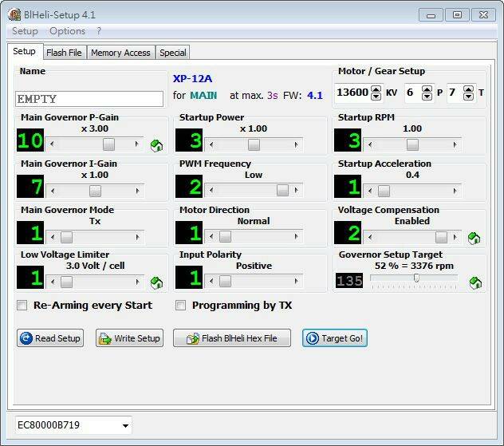Click the PWM Frequency slider thumb
Image resolution: width=504 pixels, height=446 pixels.
pyautogui.click(x=282, y=190)
